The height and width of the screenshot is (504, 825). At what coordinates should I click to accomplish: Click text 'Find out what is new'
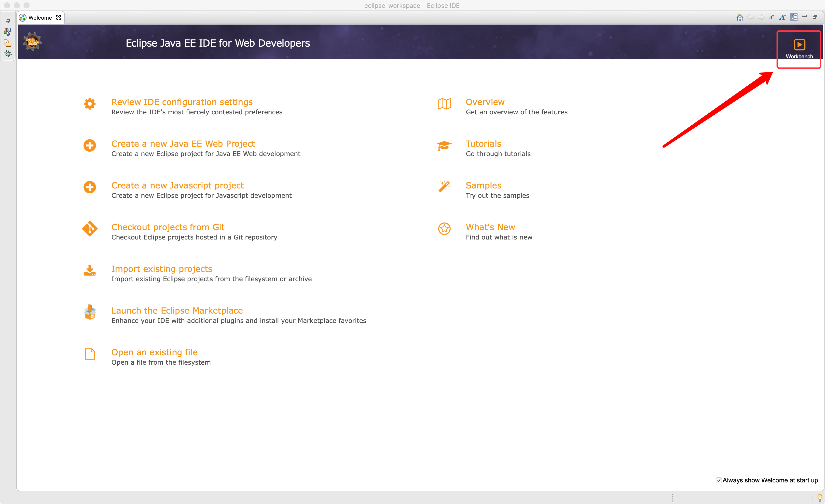tap(499, 237)
